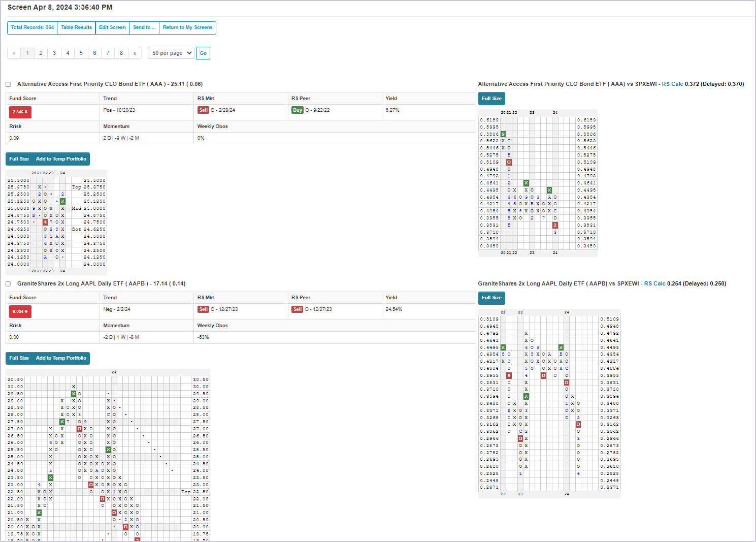Go to page 6
The image size is (756, 542).
(x=94, y=53)
